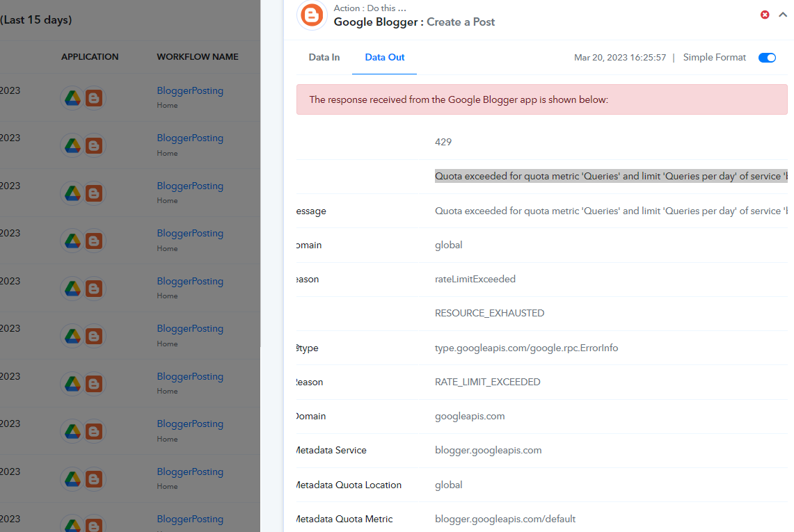Viewport: 794px width, 532px height.
Task: Click the Blogger icon in the ninth history row
Action: click(x=94, y=479)
